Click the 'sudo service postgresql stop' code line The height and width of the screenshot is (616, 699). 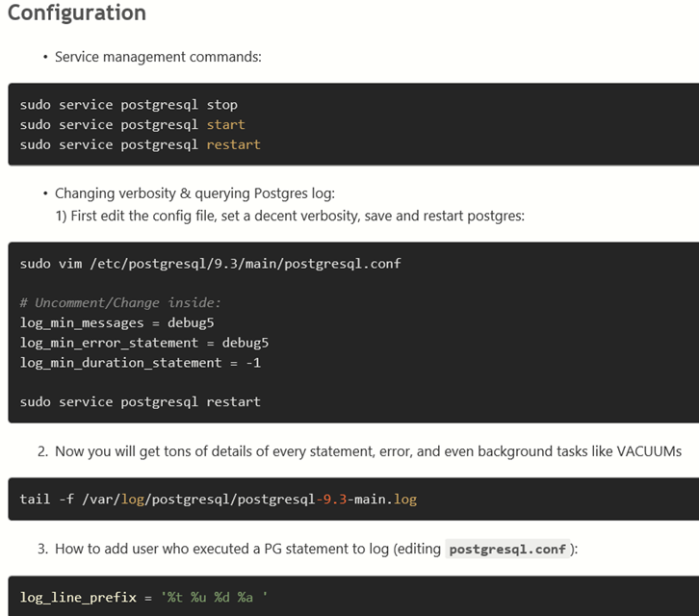[128, 105]
